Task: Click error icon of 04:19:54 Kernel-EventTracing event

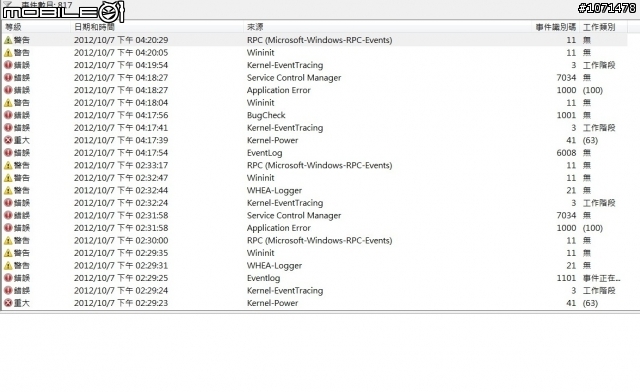Action: tap(8, 65)
